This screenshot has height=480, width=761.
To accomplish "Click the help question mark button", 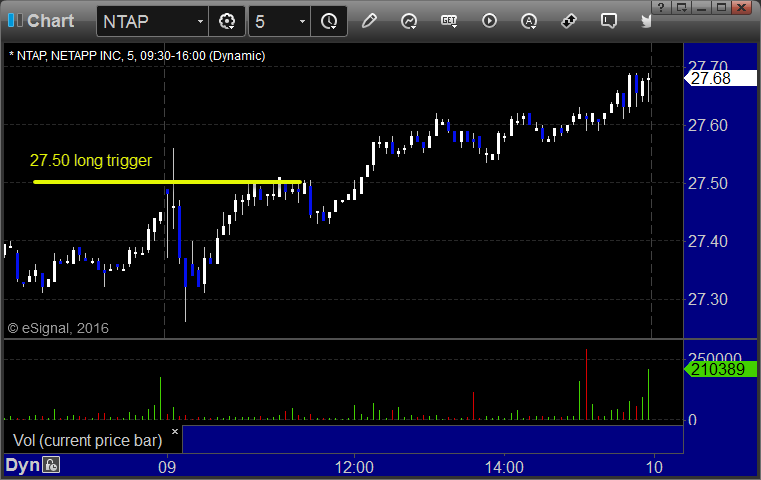I will click(661, 8).
